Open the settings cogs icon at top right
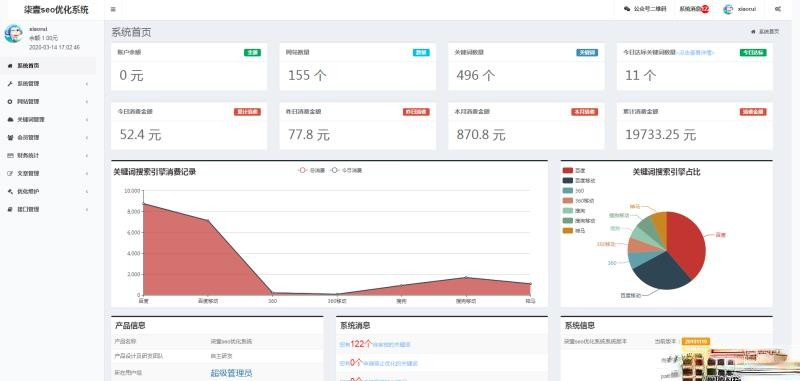This screenshot has height=381, width=800. tap(778, 9)
